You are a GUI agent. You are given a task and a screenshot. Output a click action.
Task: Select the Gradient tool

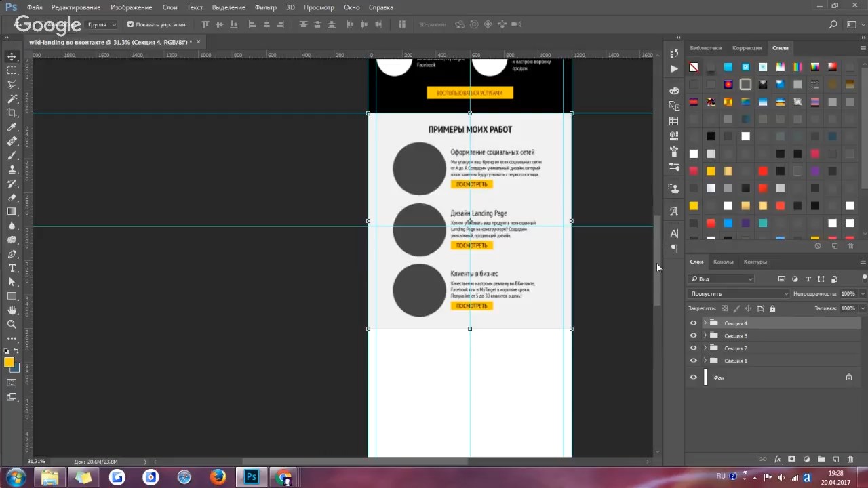pyautogui.click(x=12, y=211)
